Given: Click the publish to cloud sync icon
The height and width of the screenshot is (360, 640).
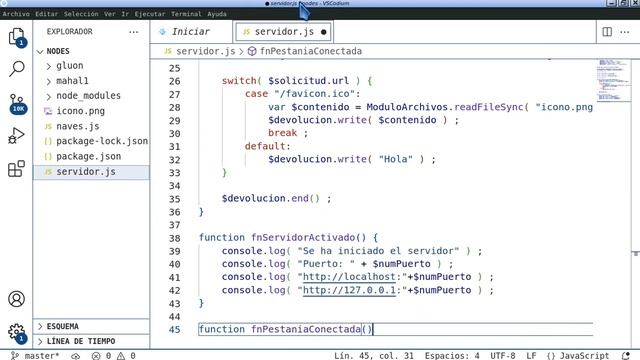Looking at the screenshot, I should point(76,356).
